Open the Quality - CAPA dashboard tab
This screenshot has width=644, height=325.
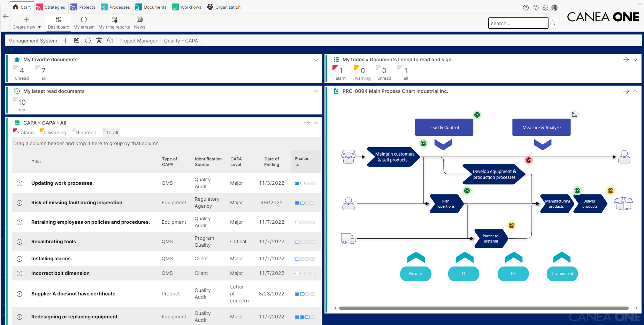pyautogui.click(x=181, y=41)
